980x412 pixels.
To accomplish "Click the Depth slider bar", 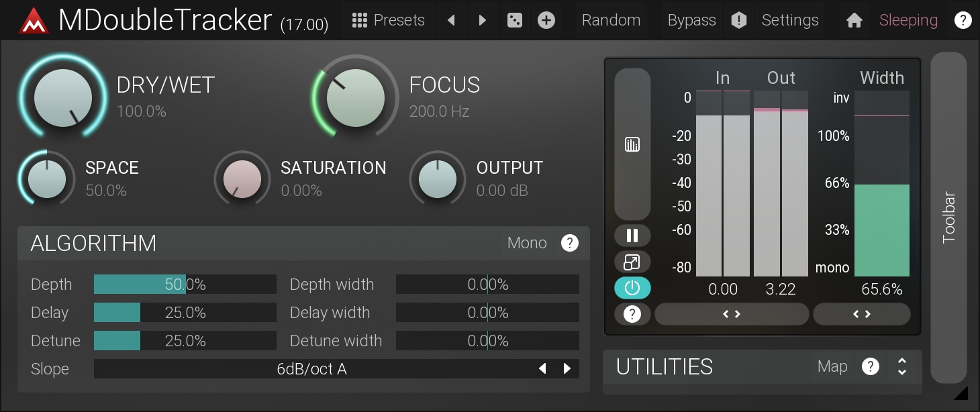I will tap(185, 285).
